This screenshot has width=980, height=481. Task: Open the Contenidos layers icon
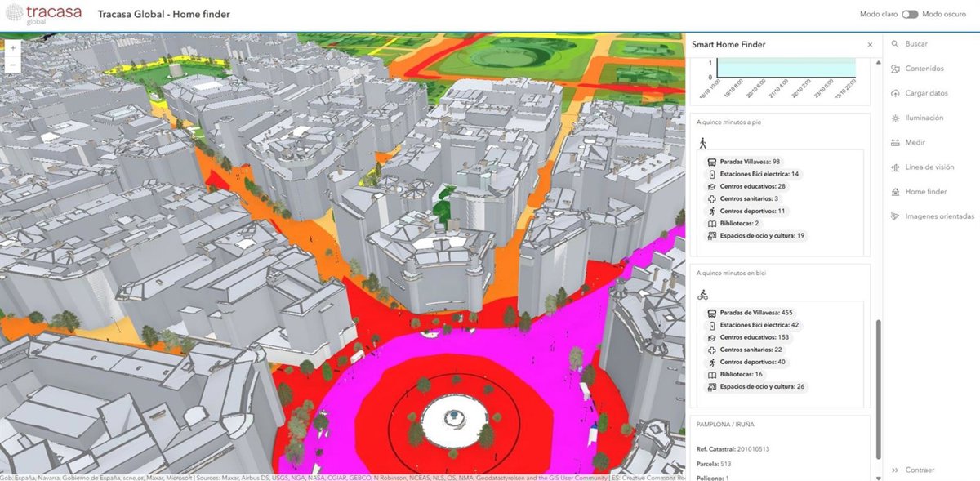tap(895, 69)
